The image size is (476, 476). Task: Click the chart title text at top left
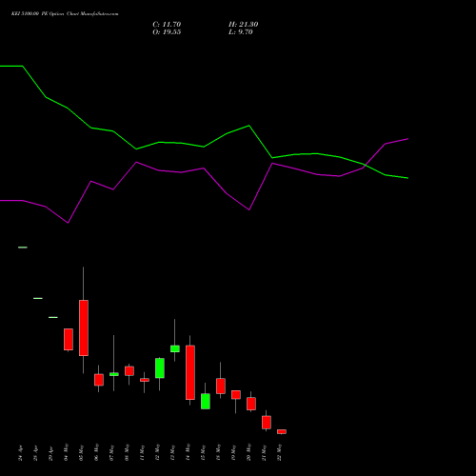[65, 14]
